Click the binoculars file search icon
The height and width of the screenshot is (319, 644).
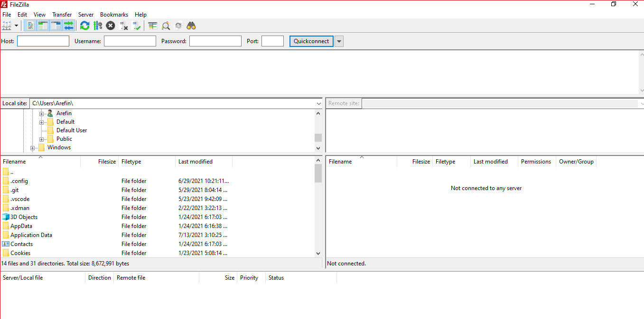pos(191,26)
